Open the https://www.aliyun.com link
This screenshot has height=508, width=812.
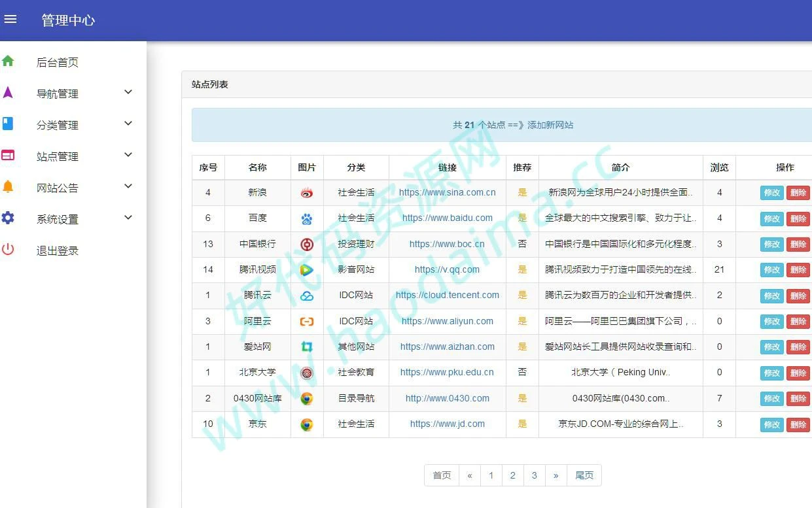(448, 321)
